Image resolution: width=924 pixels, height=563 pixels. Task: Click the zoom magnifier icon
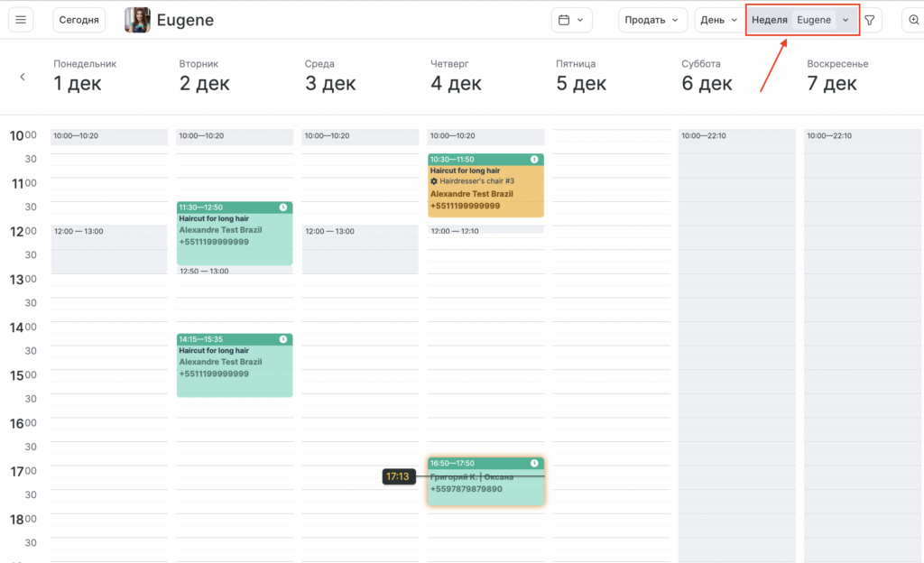pyautogui.click(x=912, y=20)
